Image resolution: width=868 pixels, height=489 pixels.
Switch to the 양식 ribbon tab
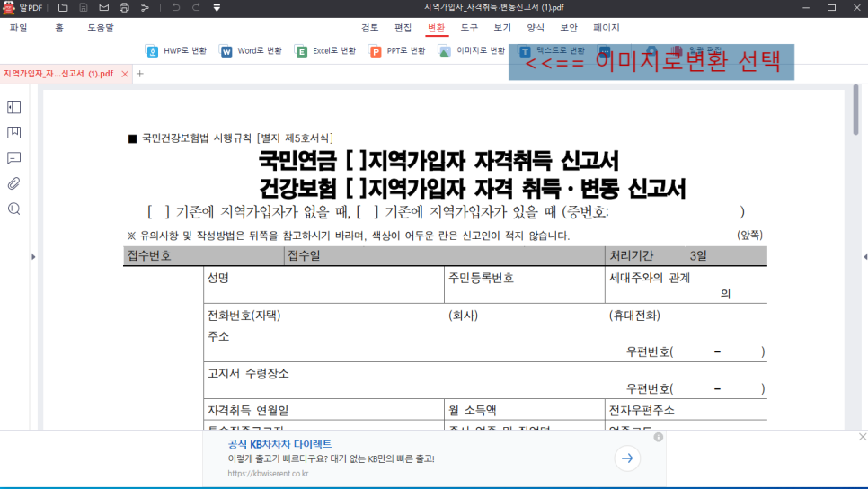(536, 28)
